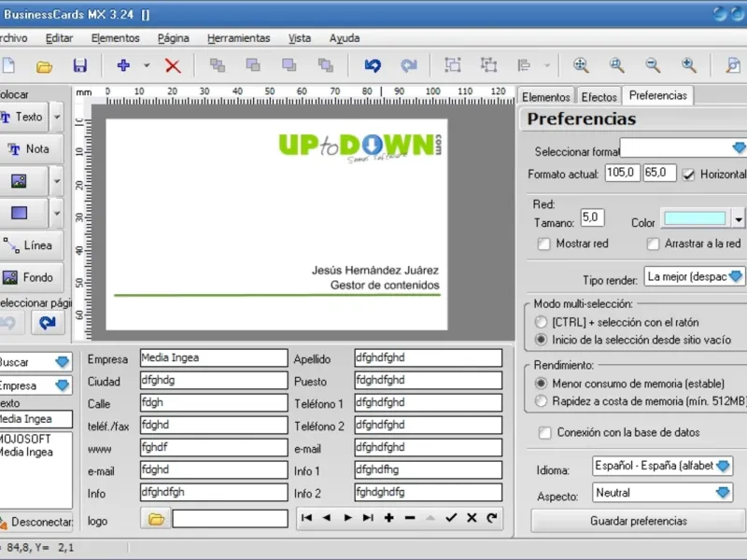Redo with the grey curved arrow
This screenshot has width=747, height=560.
click(409, 65)
